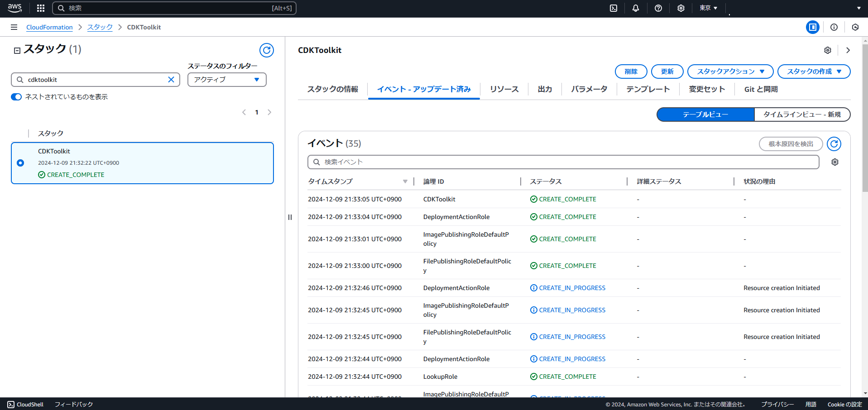Image resolution: width=868 pixels, height=410 pixels.
Task: Open notifications bell icon
Action: point(636,8)
